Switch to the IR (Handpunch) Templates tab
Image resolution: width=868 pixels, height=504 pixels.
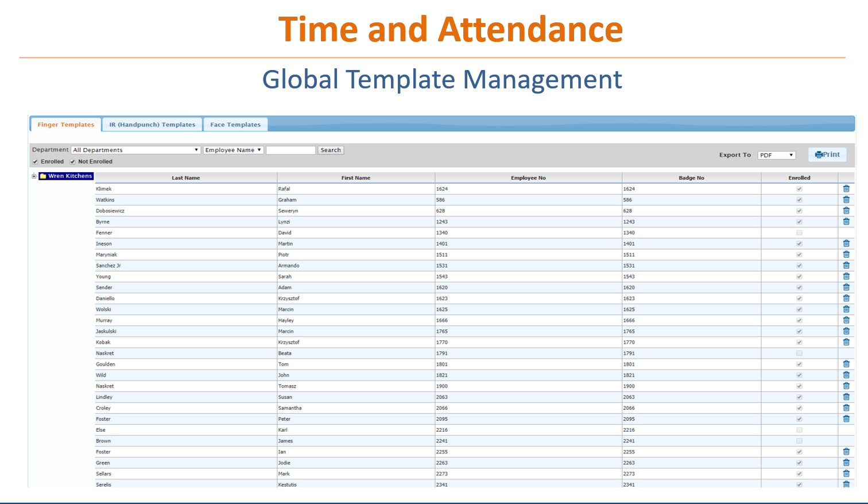tap(153, 124)
